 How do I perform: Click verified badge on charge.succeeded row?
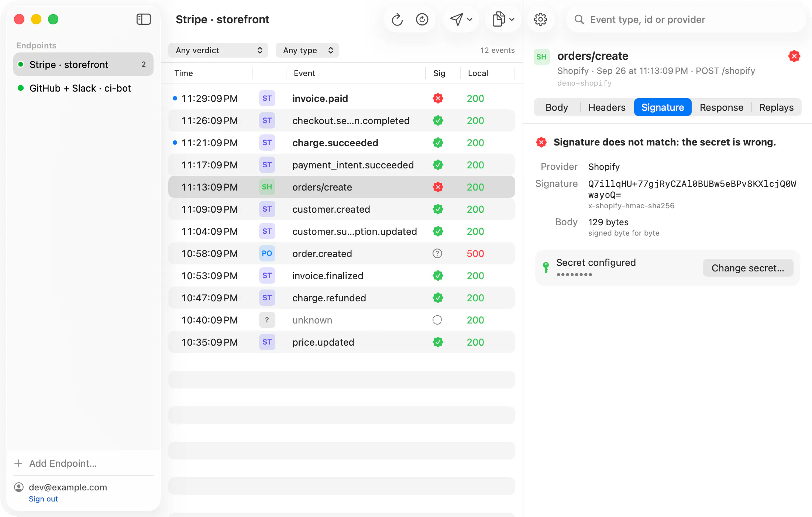(x=438, y=143)
